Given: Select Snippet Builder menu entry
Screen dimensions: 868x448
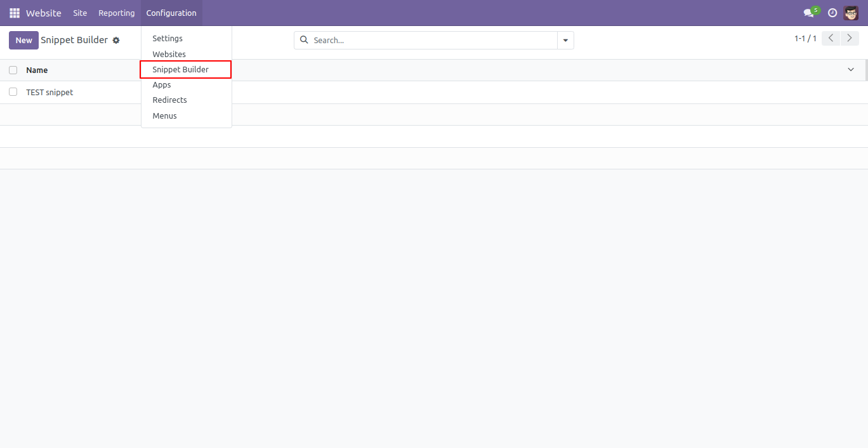Looking at the screenshot, I should [187, 69].
